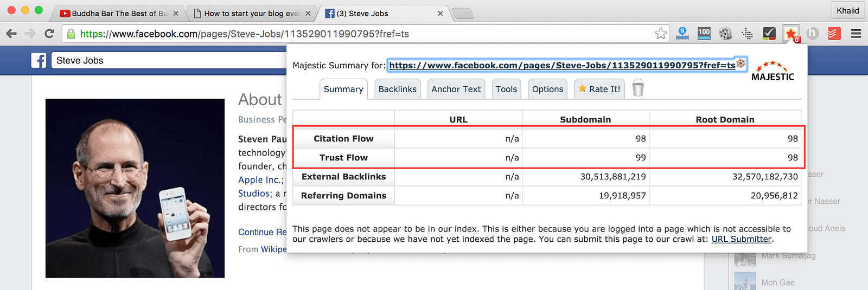Screen dimensions: 868x290
Task: Open the Chrome hamburger menu
Action: coord(856,34)
